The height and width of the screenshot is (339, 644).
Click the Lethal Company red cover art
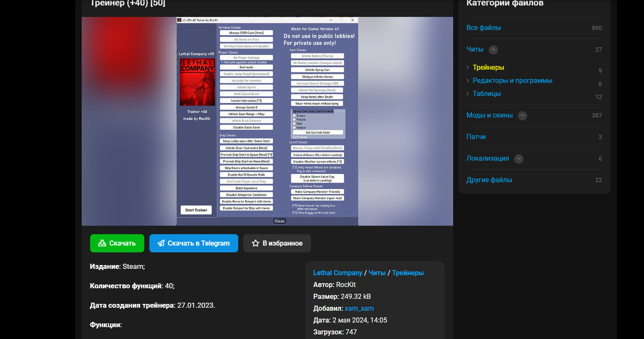(x=198, y=82)
